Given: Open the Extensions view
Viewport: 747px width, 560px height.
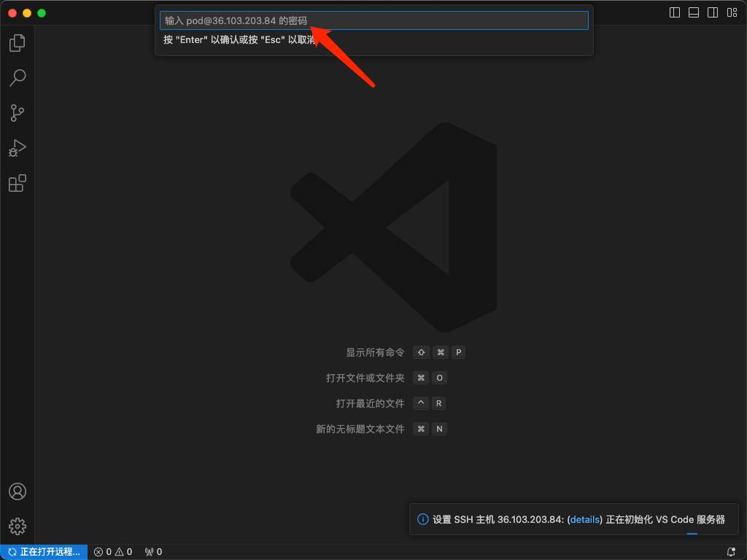Looking at the screenshot, I should coord(18,183).
